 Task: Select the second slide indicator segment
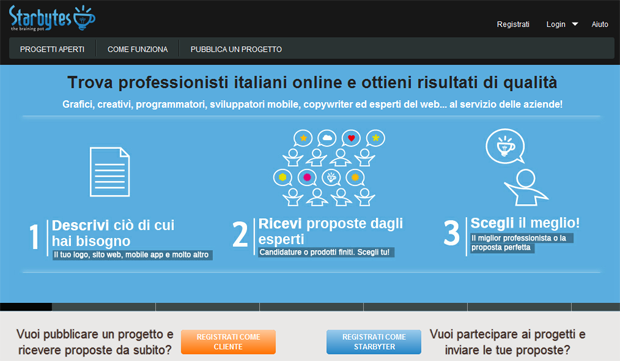(104, 307)
